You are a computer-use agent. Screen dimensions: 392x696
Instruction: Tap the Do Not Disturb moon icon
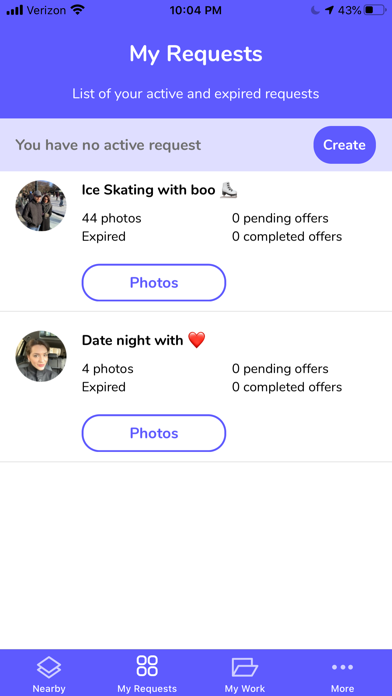pyautogui.click(x=315, y=10)
